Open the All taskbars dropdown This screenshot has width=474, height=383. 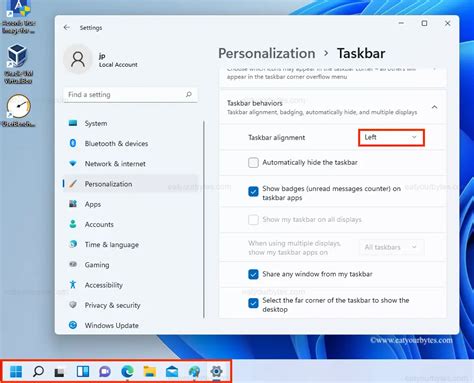point(391,247)
